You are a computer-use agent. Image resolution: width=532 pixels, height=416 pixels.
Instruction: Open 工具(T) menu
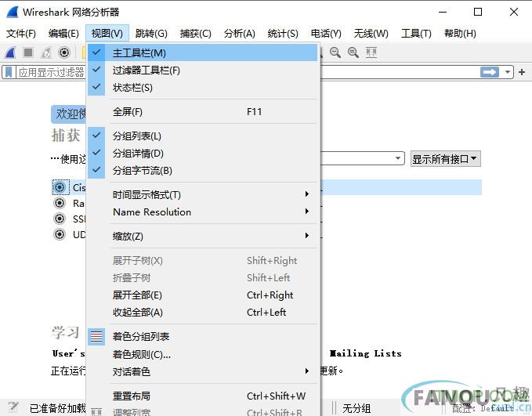tap(416, 33)
